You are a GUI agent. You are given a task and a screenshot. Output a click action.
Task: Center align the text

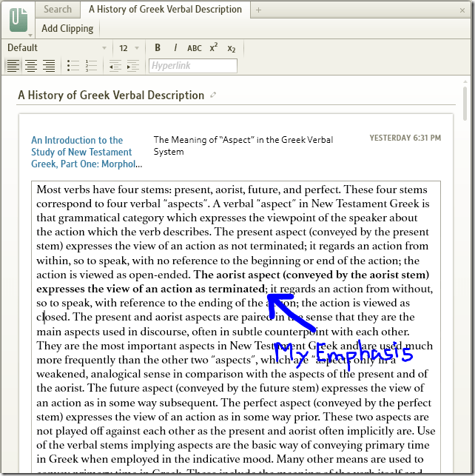(30, 66)
